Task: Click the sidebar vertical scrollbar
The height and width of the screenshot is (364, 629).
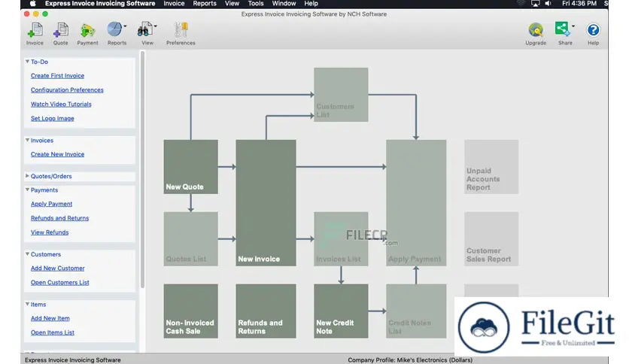Action: pos(142,169)
